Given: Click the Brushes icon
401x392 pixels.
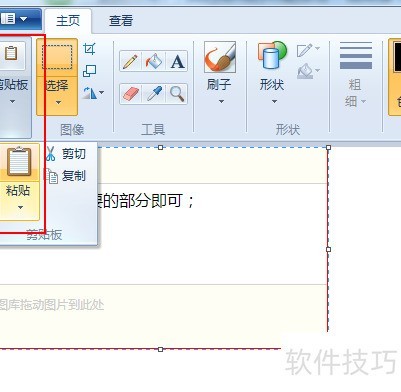Looking at the screenshot, I should tap(220, 57).
